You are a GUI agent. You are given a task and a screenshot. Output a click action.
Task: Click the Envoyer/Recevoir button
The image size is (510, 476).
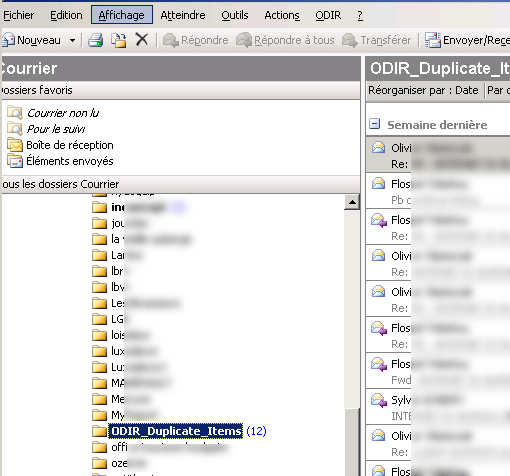click(x=467, y=40)
